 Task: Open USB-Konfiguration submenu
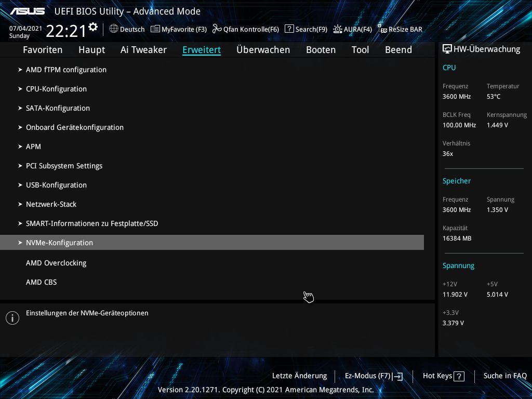56,185
